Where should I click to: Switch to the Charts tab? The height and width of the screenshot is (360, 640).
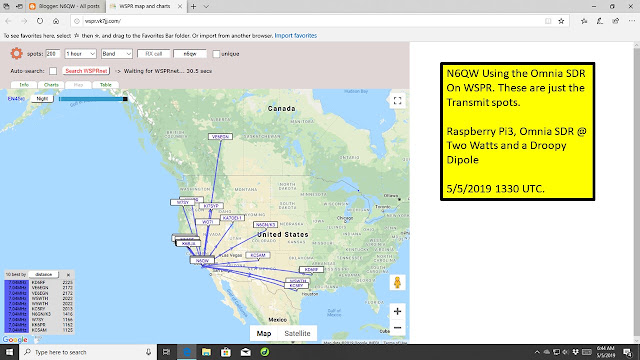pos(51,85)
